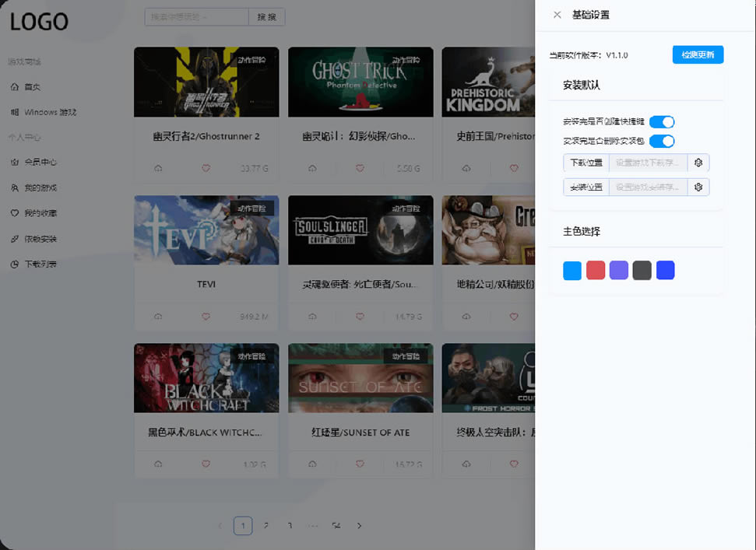
Task: Click the download icon on the 地精公司 card
Action: [466, 317]
